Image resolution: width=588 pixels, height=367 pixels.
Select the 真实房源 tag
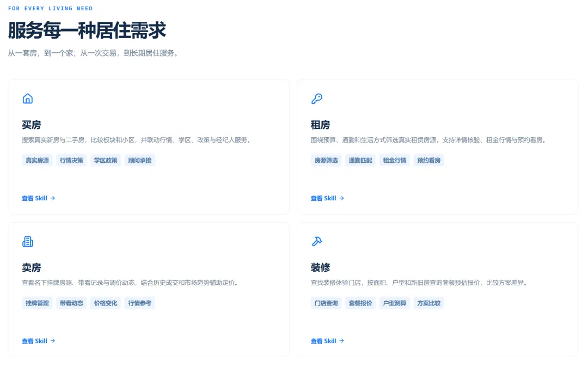click(x=37, y=161)
